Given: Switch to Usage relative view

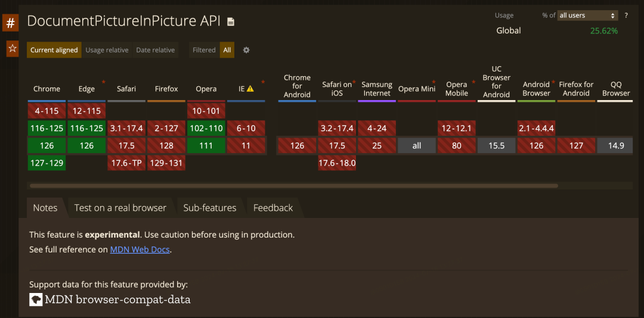Looking at the screenshot, I should pyautogui.click(x=107, y=50).
